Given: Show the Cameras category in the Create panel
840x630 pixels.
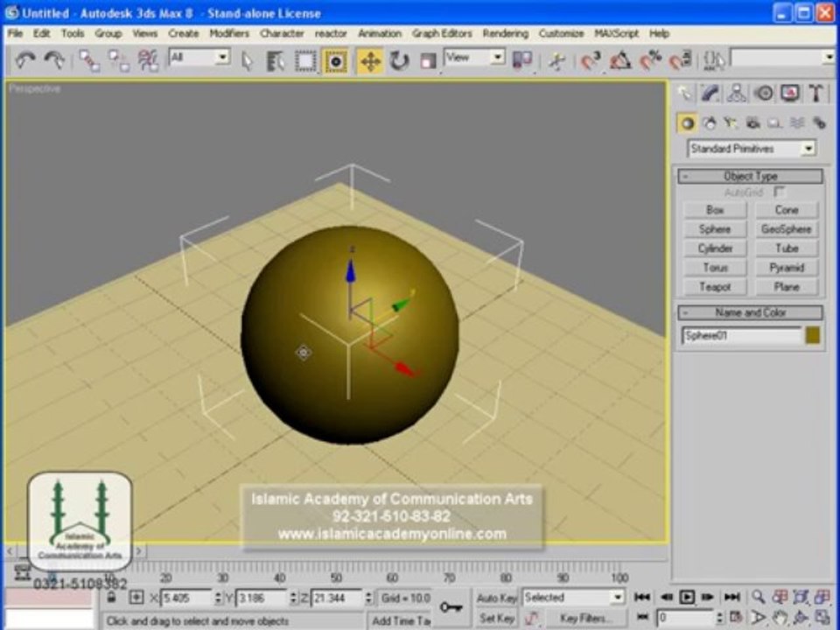Looking at the screenshot, I should coord(752,123).
